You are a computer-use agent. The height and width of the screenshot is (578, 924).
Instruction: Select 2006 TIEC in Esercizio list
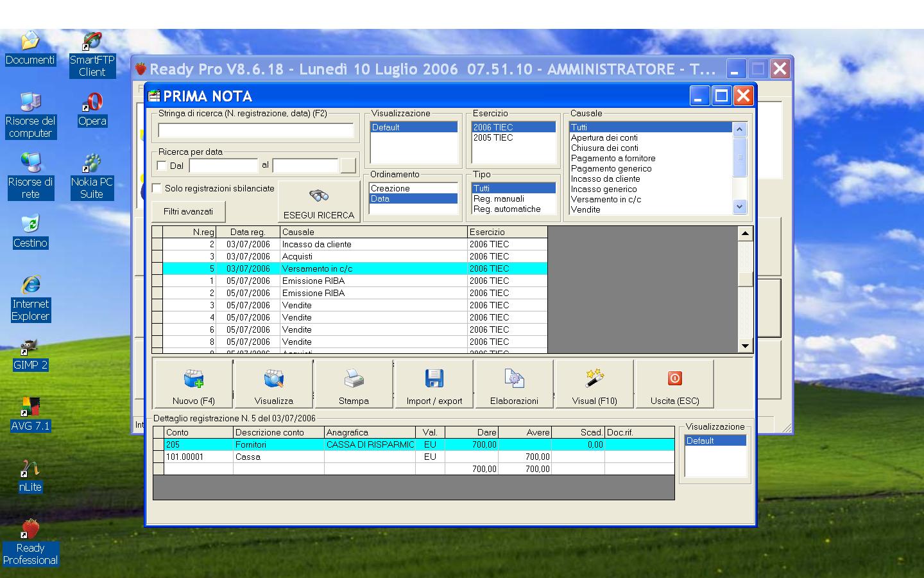point(513,127)
